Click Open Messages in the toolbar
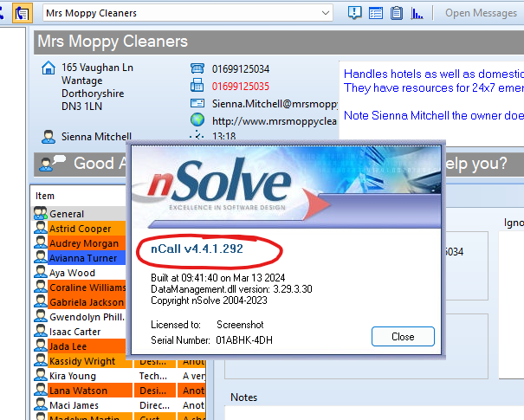The width and height of the screenshot is (524, 420). click(x=481, y=13)
